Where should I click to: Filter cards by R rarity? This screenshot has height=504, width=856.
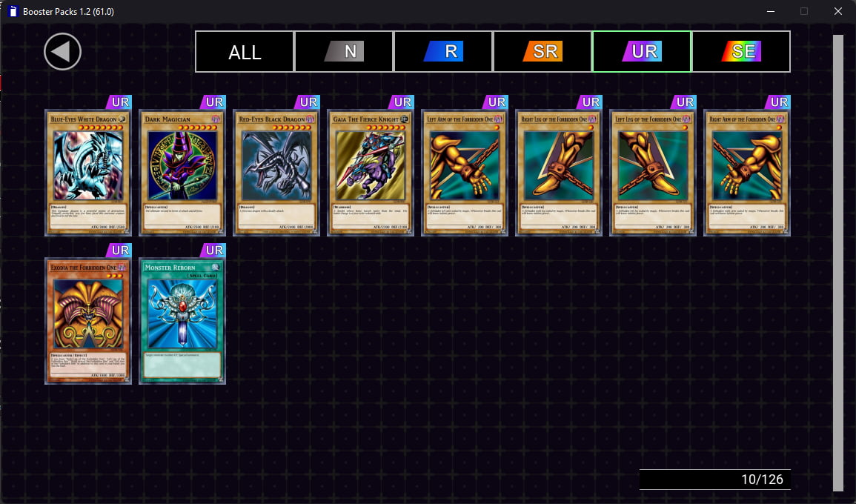point(443,51)
